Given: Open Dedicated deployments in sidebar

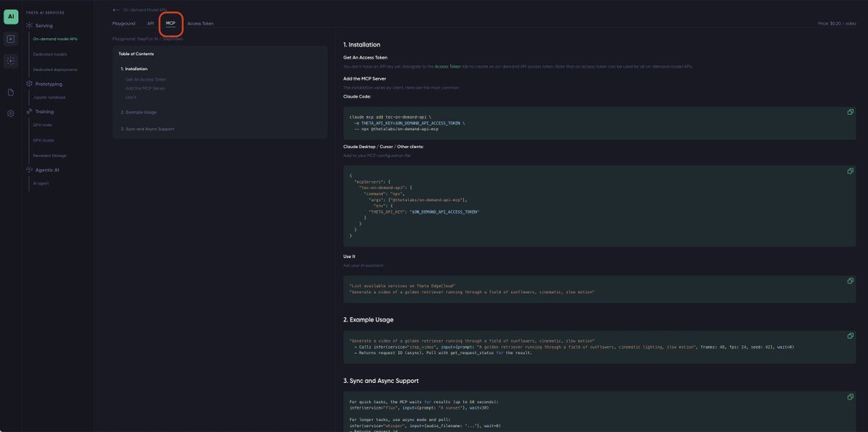Looking at the screenshot, I should [55, 69].
